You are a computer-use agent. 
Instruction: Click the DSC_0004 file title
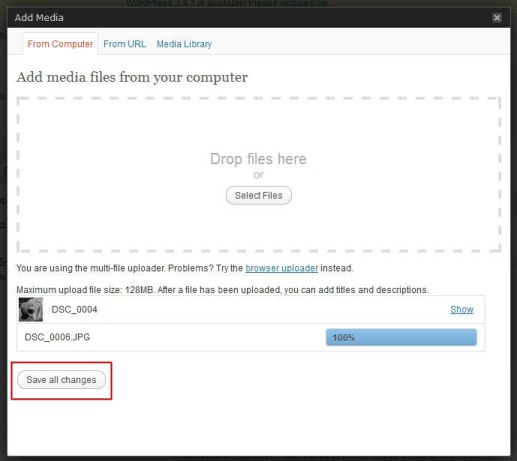point(74,310)
